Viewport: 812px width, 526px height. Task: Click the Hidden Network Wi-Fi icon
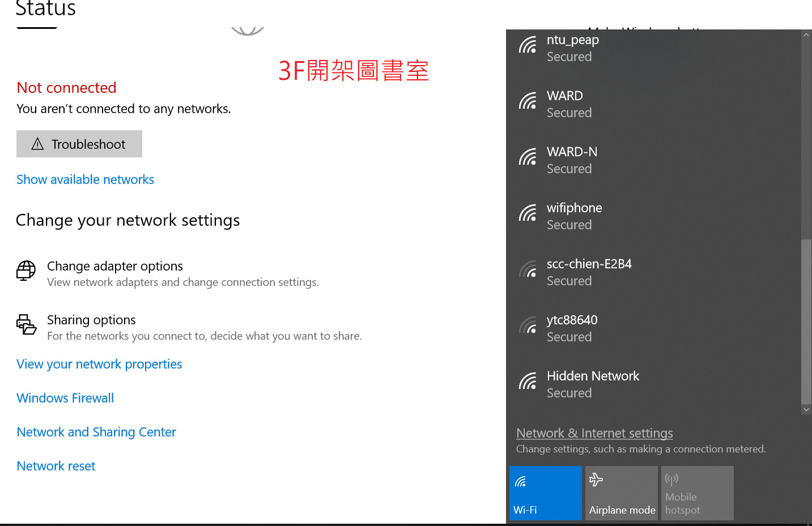point(528,382)
